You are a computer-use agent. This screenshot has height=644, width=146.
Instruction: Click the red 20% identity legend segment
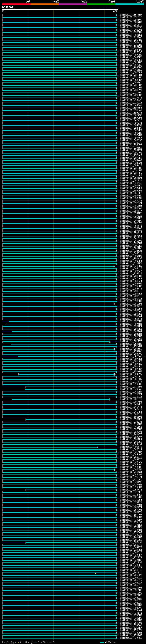click(x=16, y=4)
